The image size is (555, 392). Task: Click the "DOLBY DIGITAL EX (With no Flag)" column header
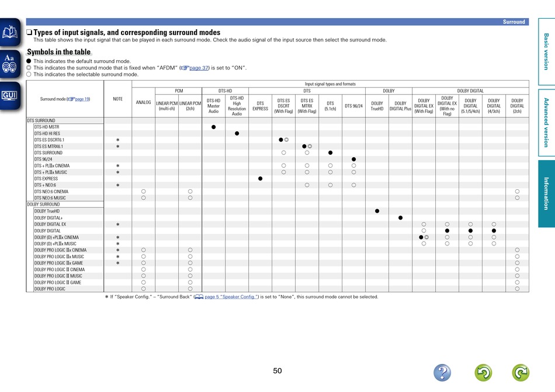click(x=447, y=106)
